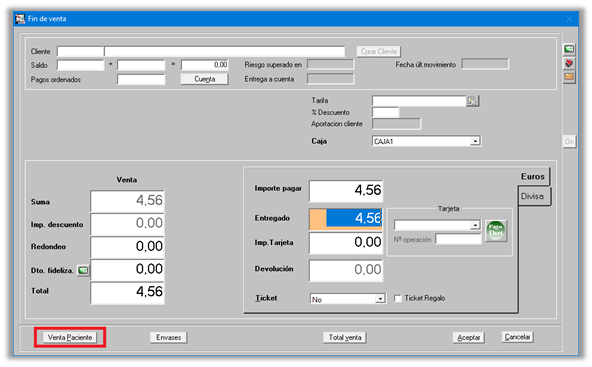This screenshot has height=367, width=592.
Task: Switch to the Euros tab
Action: pos(533,176)
